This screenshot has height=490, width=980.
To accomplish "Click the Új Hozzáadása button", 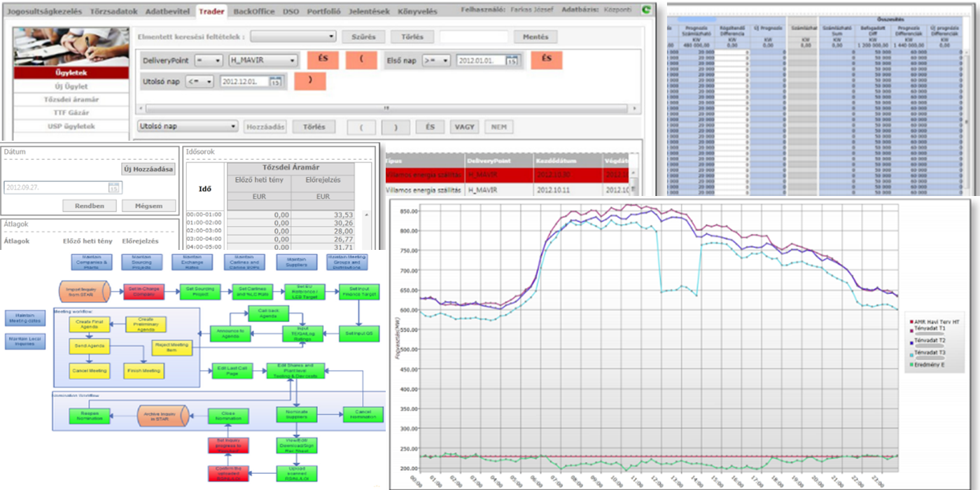I will coord(149,169).
